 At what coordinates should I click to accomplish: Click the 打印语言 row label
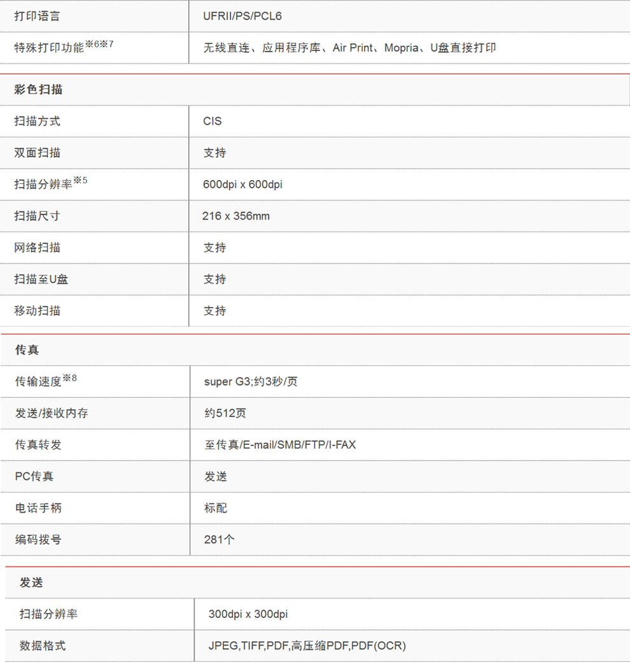(37, 17)
